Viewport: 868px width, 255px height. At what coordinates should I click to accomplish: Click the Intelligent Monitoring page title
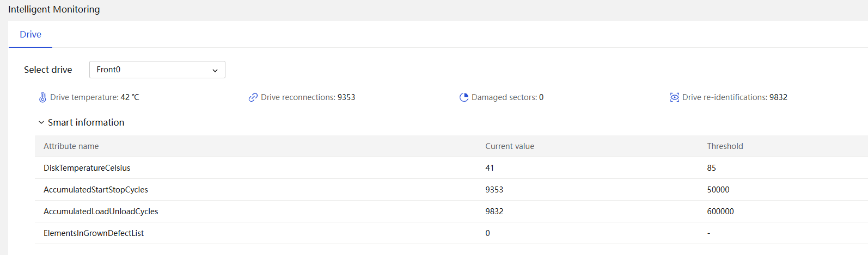click(x=54, y=9)
